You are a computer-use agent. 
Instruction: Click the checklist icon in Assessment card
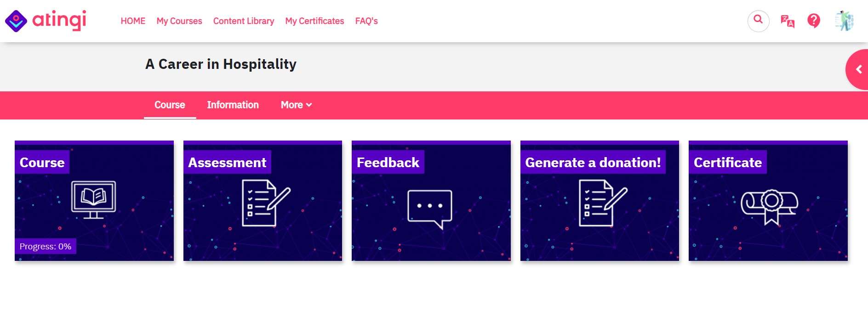pyautogui.click(x=266, y=203)
